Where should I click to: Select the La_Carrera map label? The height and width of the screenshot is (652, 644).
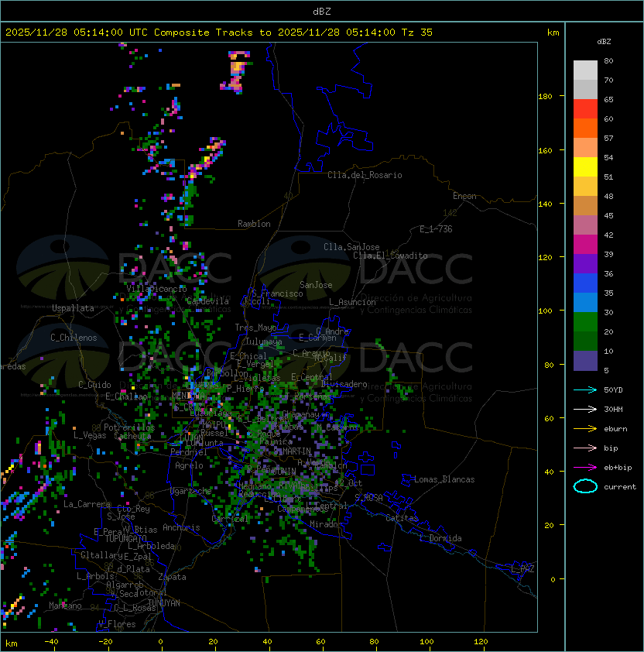pyautogui.click(x=87, y=504)
